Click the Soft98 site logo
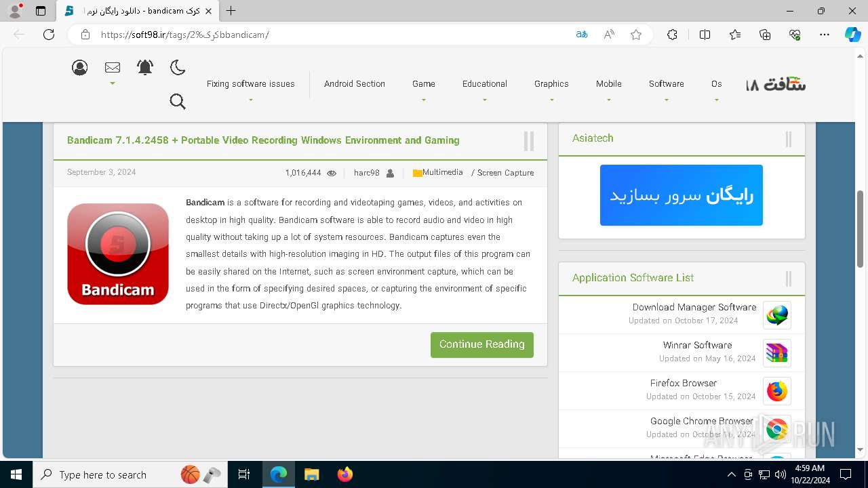Image resolution: width=868 pixels, height=488 pixels. 776,85
